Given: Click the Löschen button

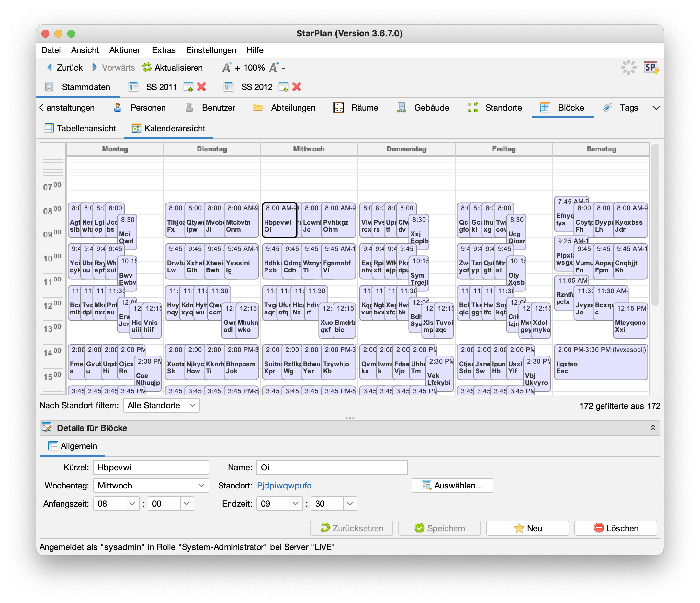Looking at the screenshot, I should 615,528.
